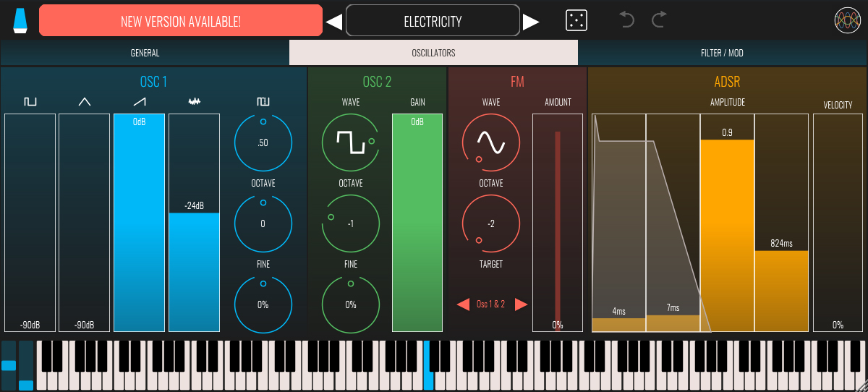Click the metronome logo icon at top left
Viewport: 868px width, 392px height.
coord(20,20)
